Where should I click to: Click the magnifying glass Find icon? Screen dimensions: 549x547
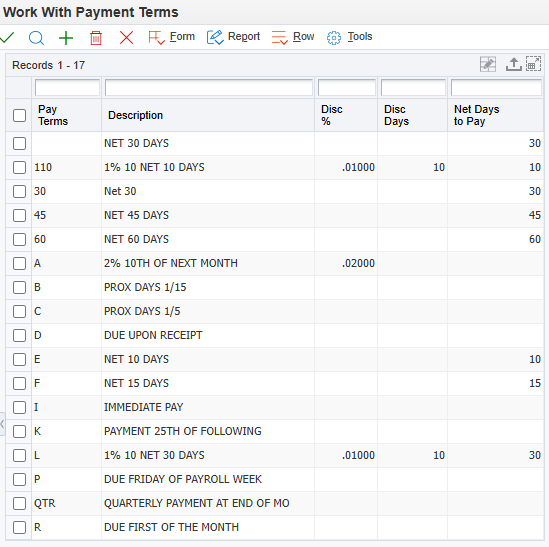(x=36, y=37)
